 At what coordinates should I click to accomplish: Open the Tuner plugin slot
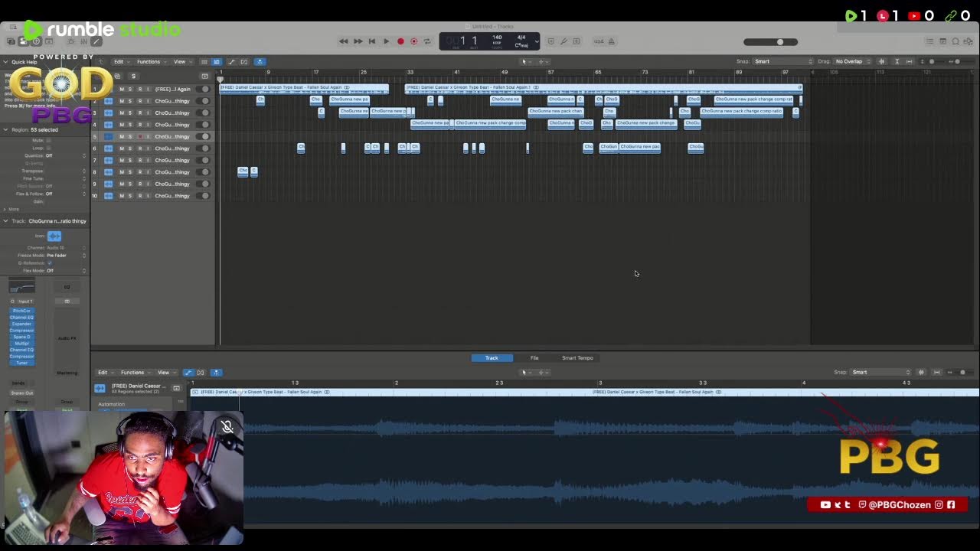(21, 363)
